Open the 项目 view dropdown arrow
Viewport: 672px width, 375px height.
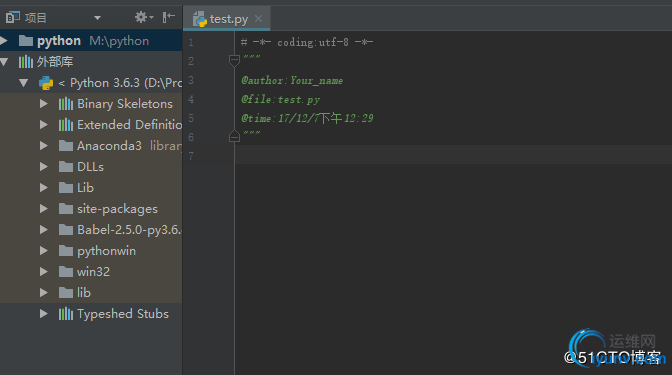(97, 18)
